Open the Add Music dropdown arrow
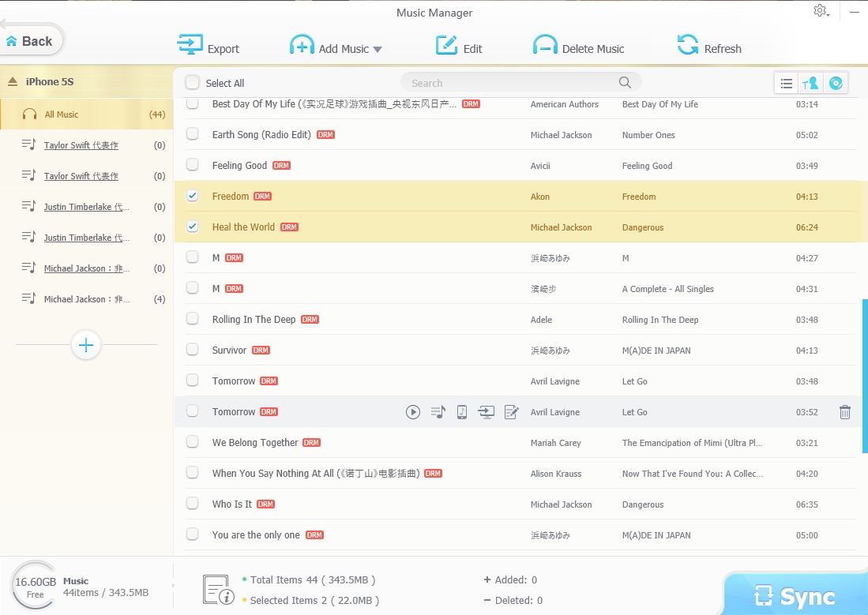This screenshot has height=615, width=868. pyautogui.click(x=378, y=50)
